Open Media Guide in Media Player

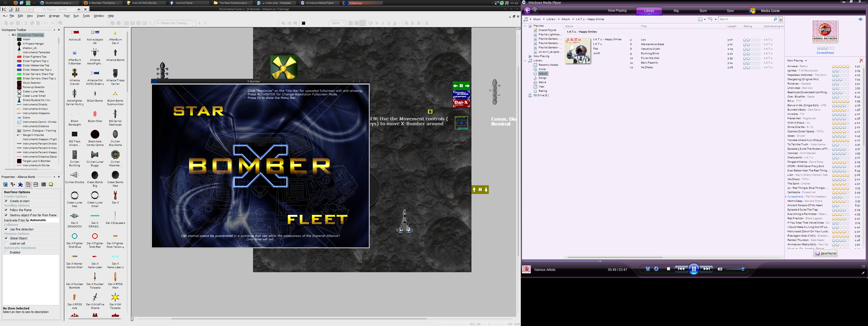pyautogui.click(x=770, y=11)
